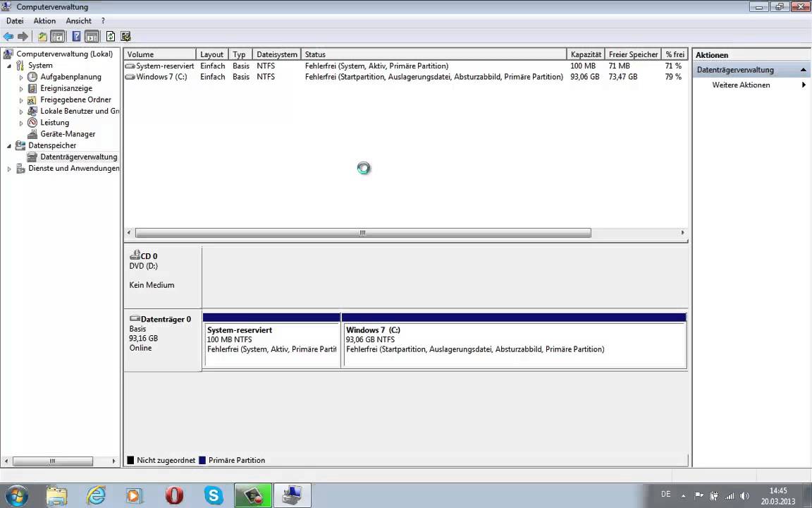The image size is (812, 508).
Task: Sort by Kapazität column header
Action: click(x=586, y=54)
